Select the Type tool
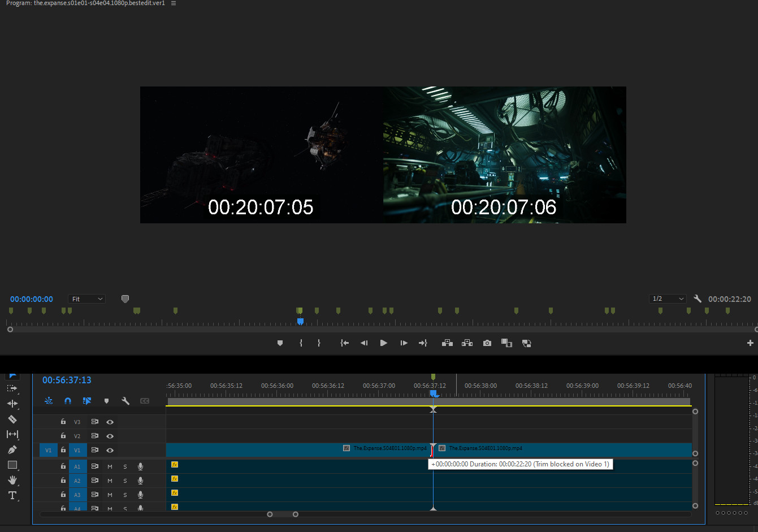Viewport: 758px width, 532px height. (12, 495)
